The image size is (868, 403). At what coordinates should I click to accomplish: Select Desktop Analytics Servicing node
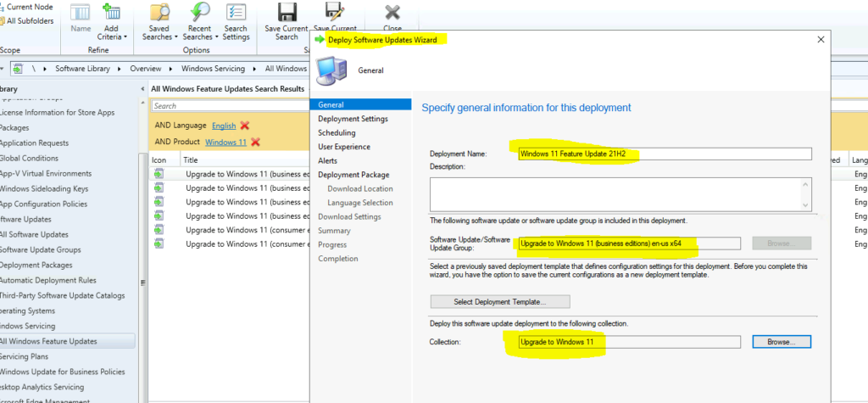click(x=42, y=387)
